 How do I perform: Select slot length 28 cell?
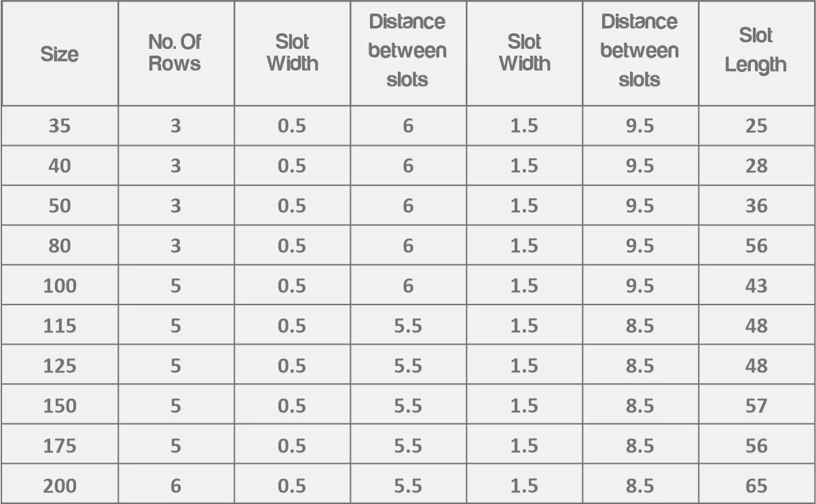click(x=756, y=166)
